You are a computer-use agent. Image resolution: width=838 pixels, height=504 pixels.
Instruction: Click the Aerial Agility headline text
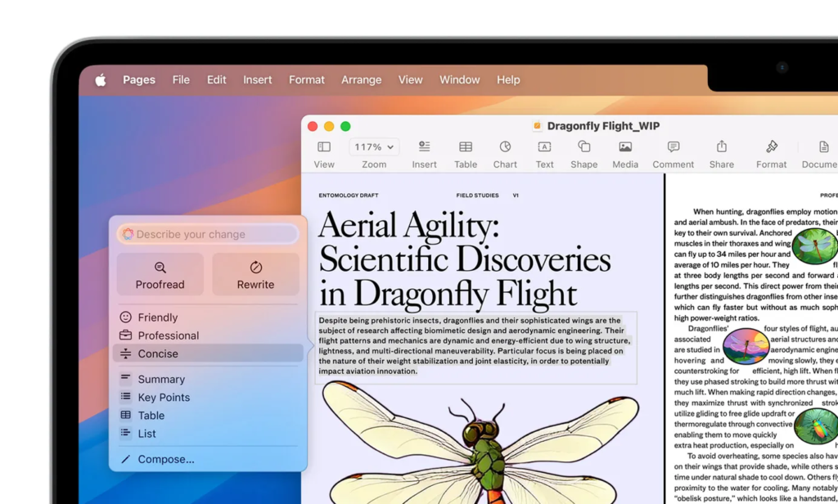coord(465,259)
